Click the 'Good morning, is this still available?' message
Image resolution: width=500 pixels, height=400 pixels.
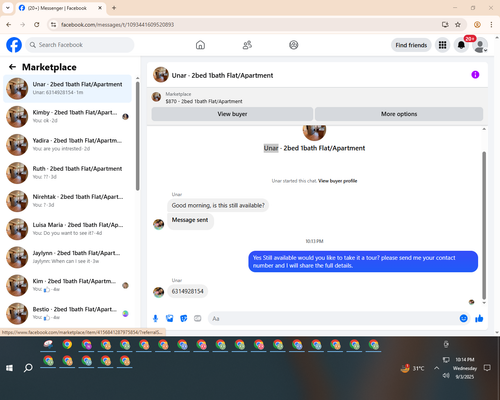tap(218, 205)
